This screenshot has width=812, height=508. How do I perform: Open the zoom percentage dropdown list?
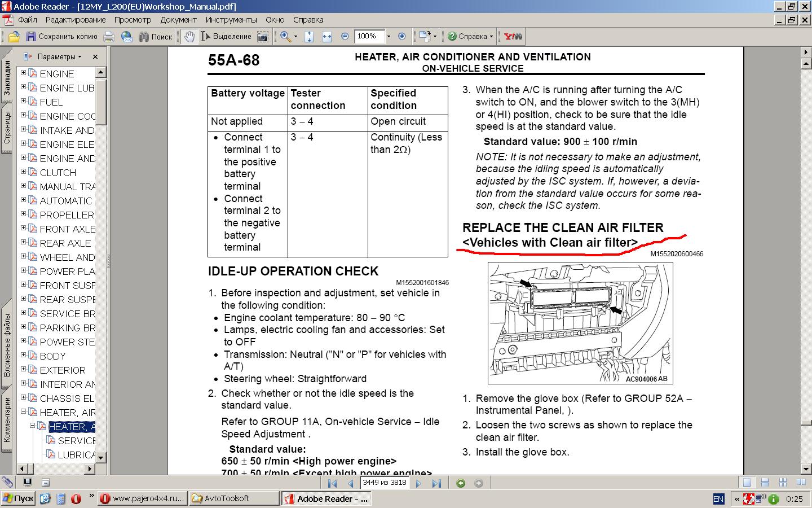(x=389, y=37)
